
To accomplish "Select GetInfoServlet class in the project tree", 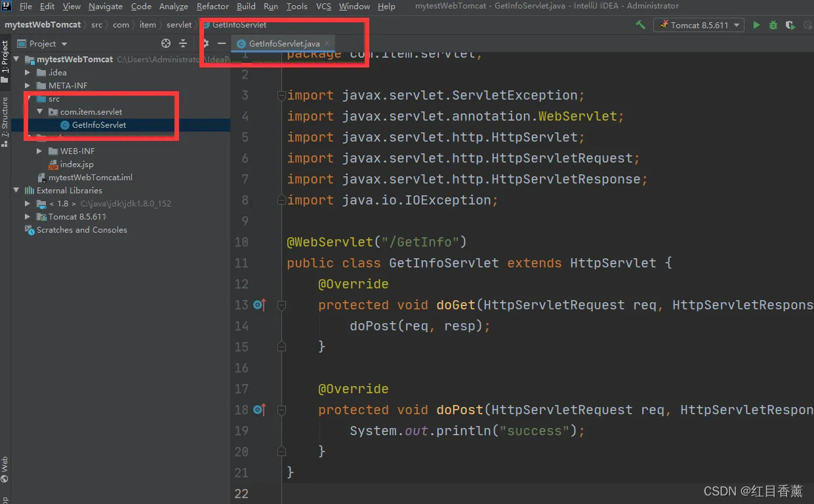I will [98, 125].
